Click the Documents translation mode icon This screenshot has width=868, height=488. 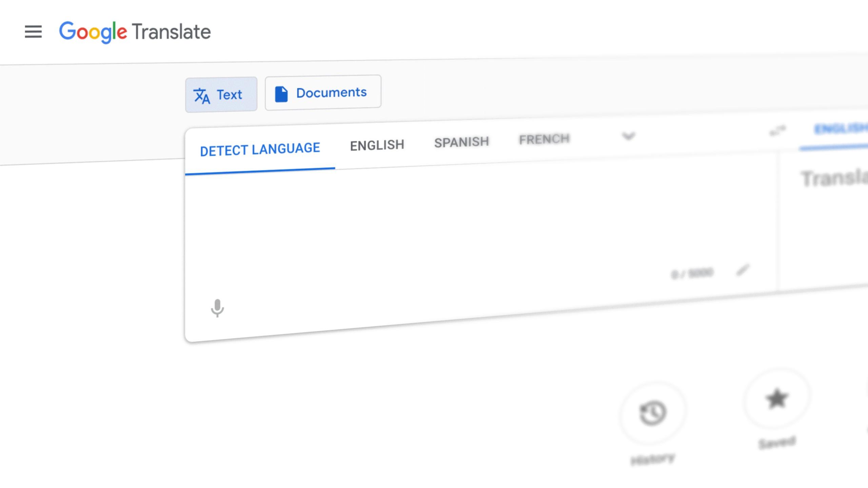280,93
